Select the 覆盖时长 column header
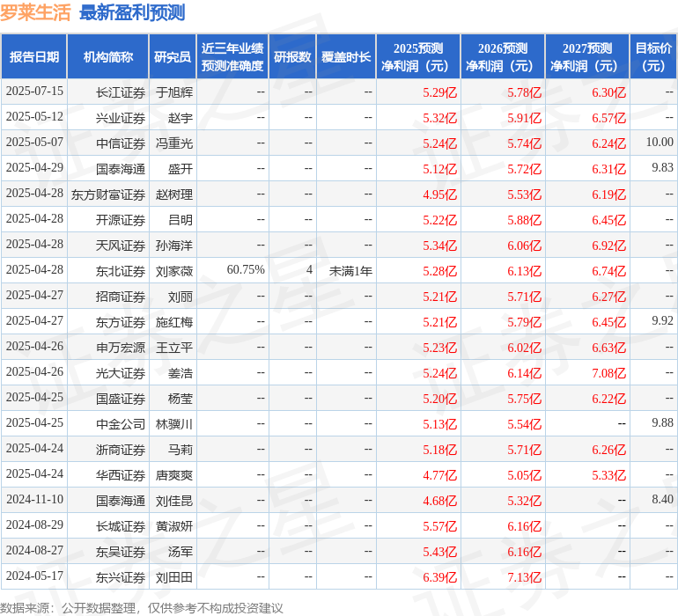Screen dimensions: 678x616 346,56
